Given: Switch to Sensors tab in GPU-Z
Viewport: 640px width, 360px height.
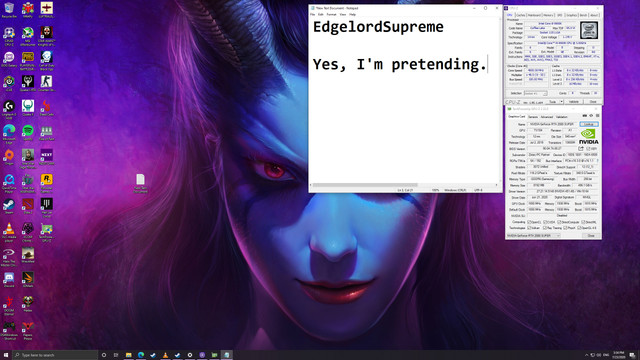Looking at the screenshot, I should (x=533, y=117).
